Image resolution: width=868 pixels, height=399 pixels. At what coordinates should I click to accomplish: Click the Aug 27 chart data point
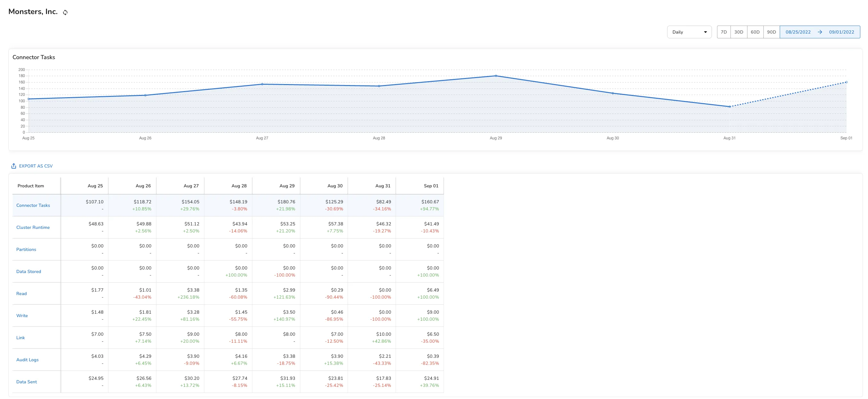pyautogui.click(x=262, y=84)
